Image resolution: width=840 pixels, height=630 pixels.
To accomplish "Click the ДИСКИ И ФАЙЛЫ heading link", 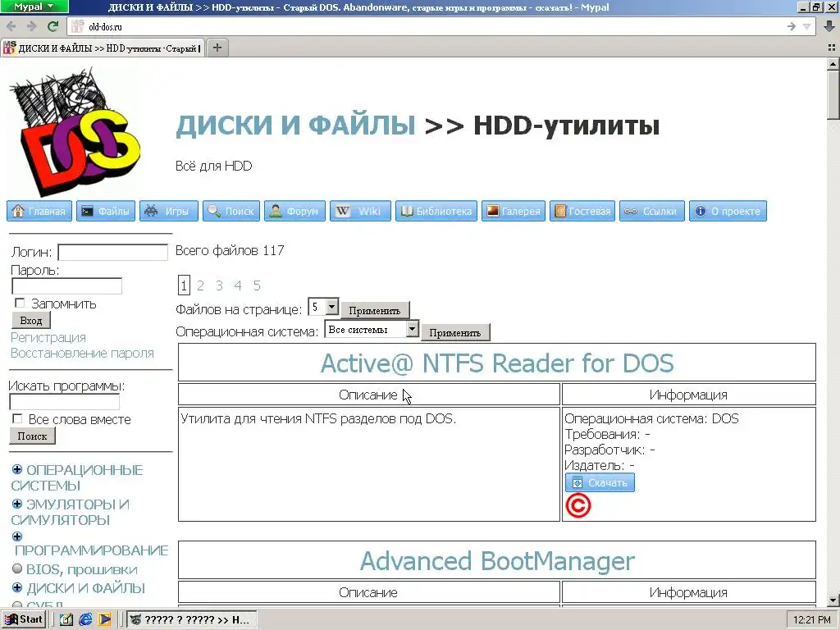I will (x=295, y=126).
